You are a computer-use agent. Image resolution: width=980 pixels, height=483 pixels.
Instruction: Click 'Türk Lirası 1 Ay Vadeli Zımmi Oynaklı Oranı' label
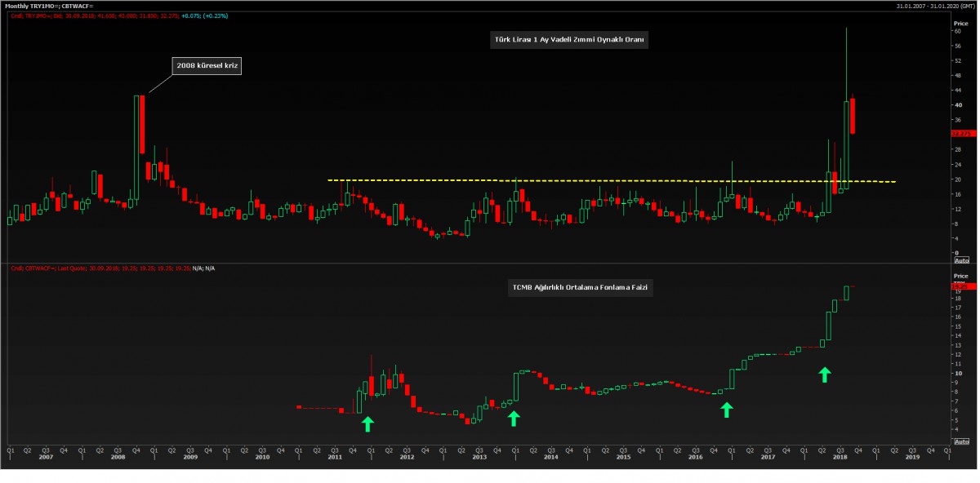569,39
